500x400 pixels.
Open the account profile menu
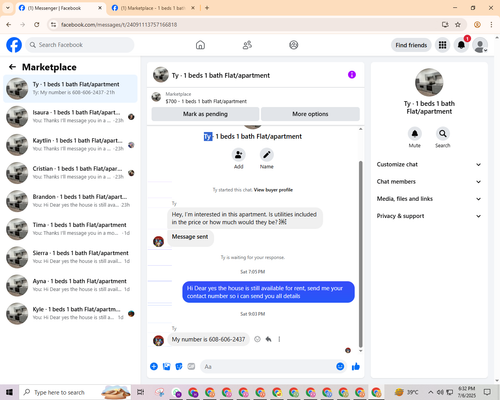point(480,45)
